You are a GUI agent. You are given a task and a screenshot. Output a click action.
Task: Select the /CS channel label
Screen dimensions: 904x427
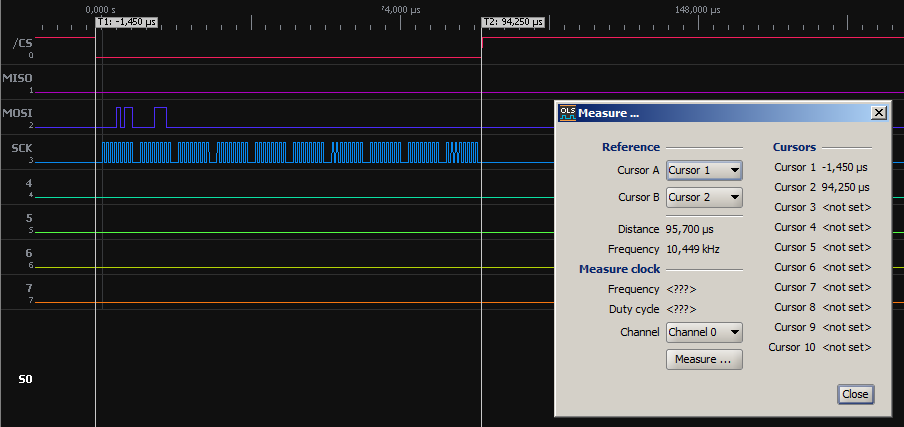coord(22,43)
